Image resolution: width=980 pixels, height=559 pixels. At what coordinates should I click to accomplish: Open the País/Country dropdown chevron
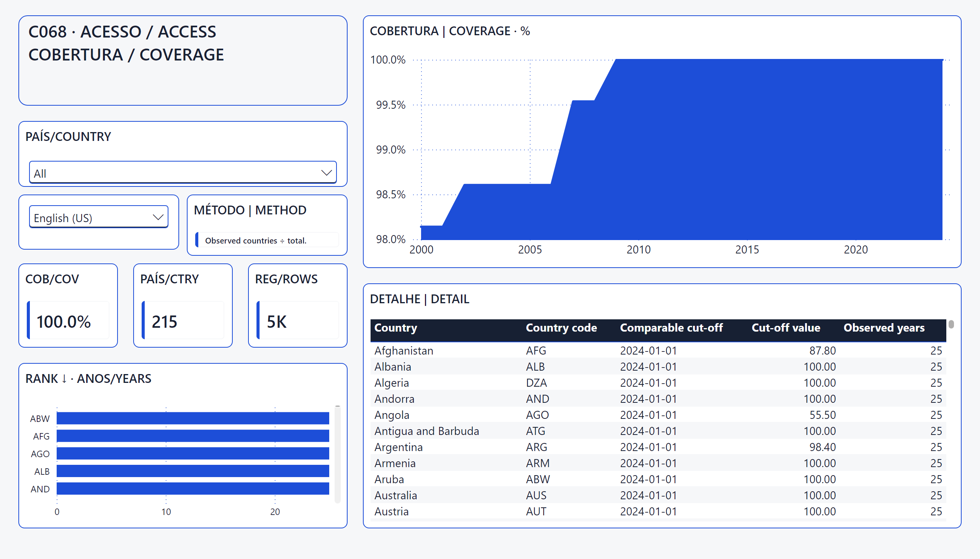click(326, 173)
